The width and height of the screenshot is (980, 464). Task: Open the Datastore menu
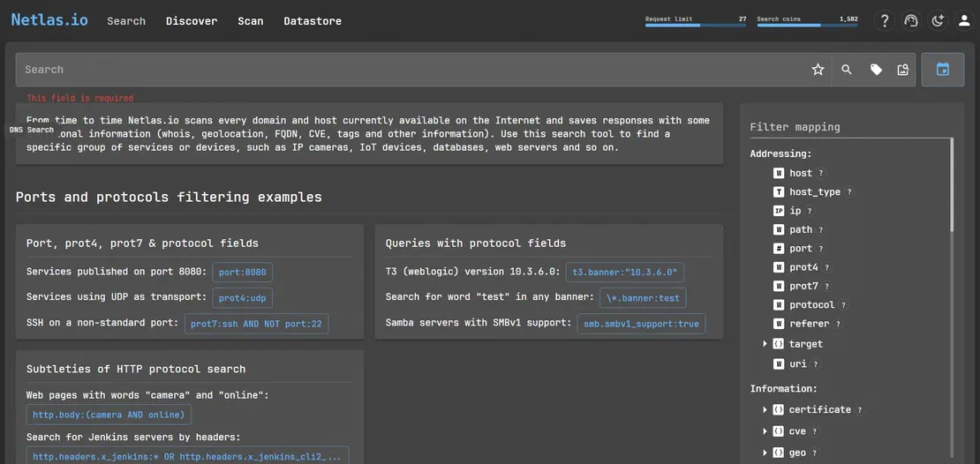coord(313,20)
